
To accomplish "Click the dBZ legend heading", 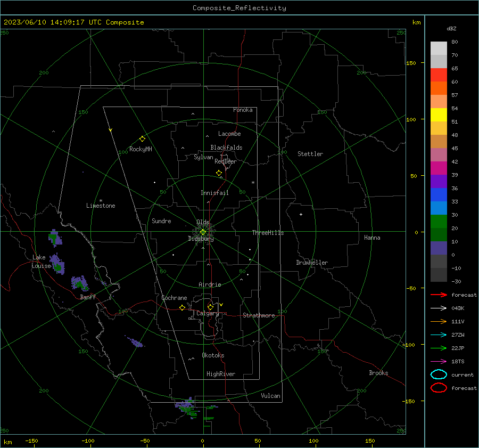I will (451, 29).
